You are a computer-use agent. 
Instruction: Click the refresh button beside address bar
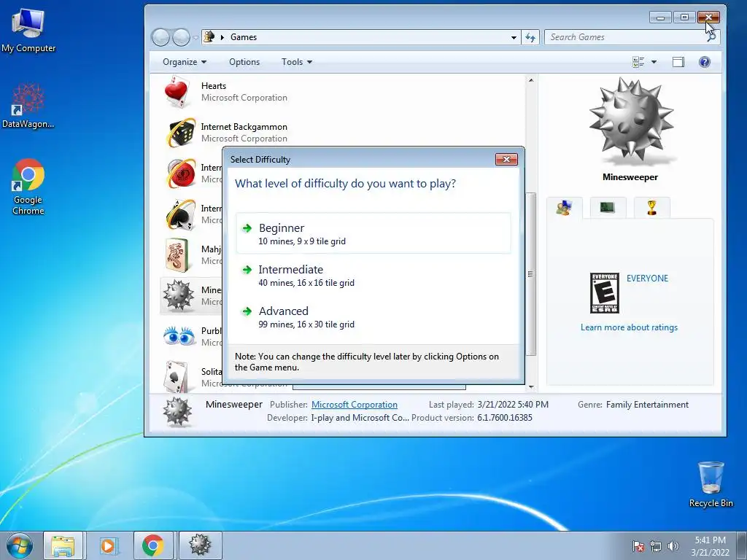pyautogui.click(x=530, y=37)
